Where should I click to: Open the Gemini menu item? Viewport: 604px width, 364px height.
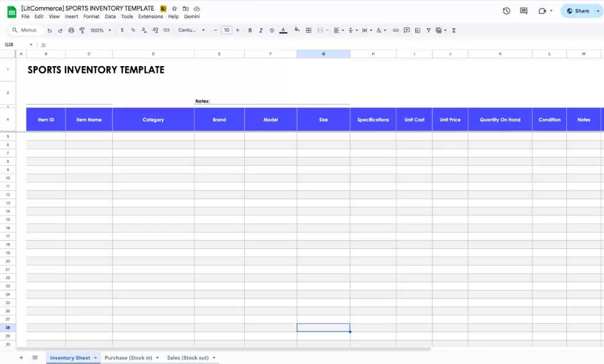[x=192, y=17]
